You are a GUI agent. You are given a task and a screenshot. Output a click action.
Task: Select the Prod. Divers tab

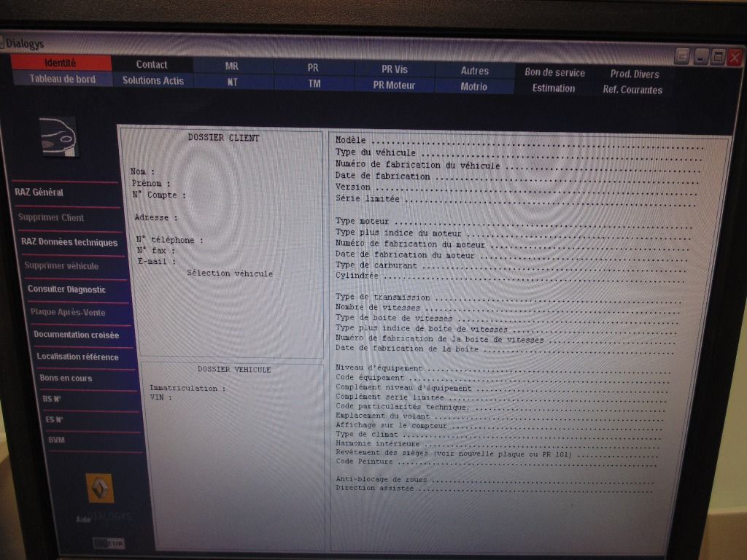(x=635, y=74)
